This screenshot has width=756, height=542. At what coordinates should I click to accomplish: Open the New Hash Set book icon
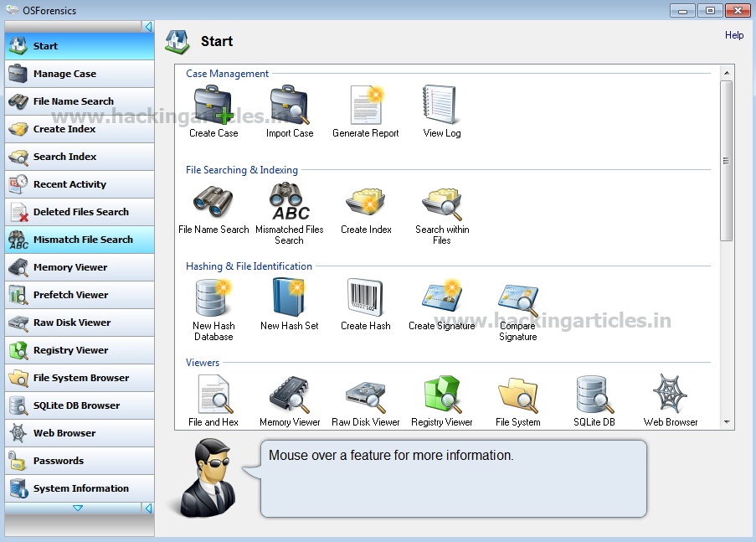290,297
